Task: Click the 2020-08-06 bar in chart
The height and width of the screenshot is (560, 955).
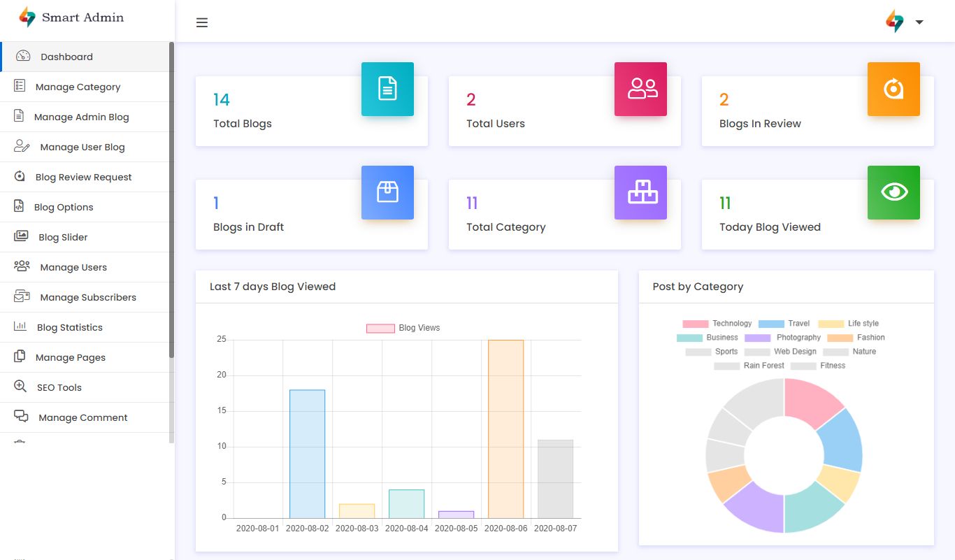Action: coord(505,429)
